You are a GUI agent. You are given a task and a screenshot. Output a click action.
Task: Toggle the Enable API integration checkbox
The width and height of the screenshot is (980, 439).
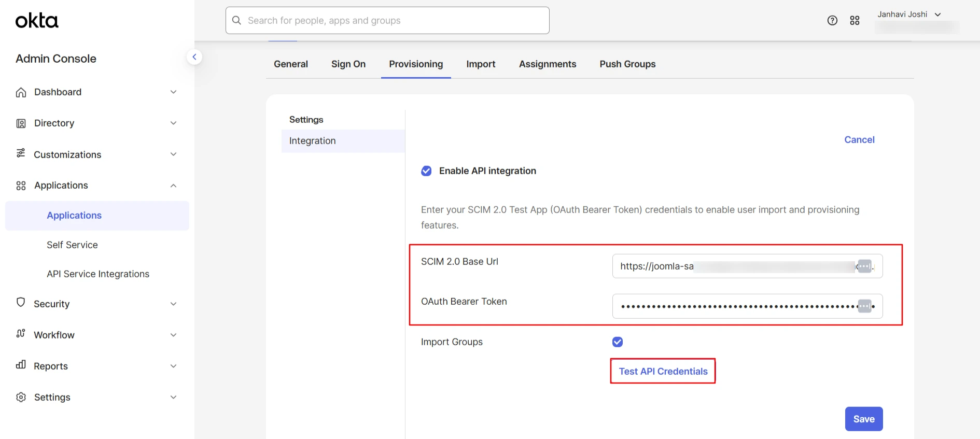[426, 171]
